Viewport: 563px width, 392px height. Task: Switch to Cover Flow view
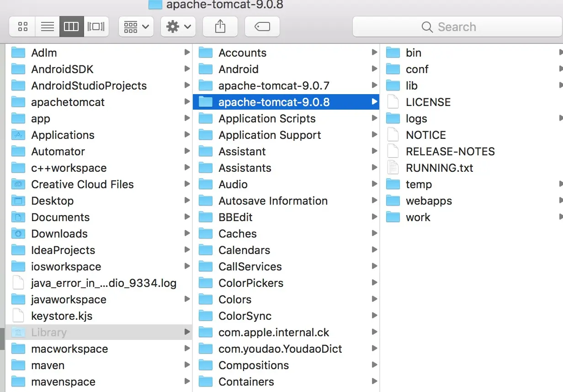[x=96, y=26]
